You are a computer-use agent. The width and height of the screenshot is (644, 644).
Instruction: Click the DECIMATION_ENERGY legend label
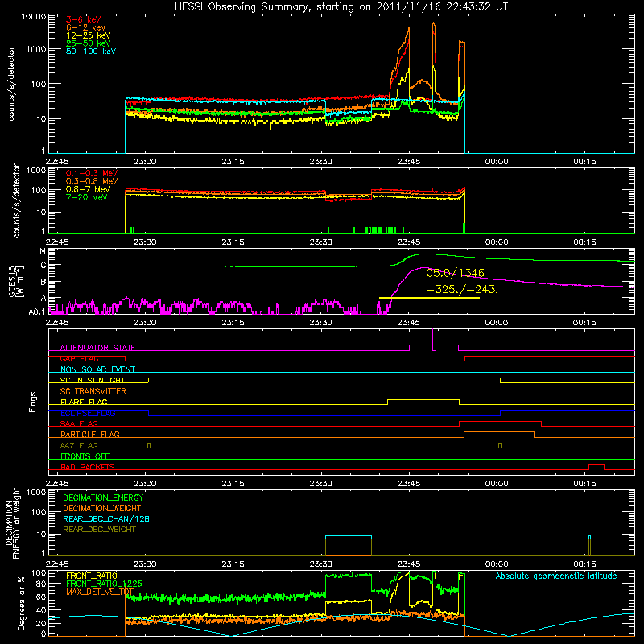103,497
